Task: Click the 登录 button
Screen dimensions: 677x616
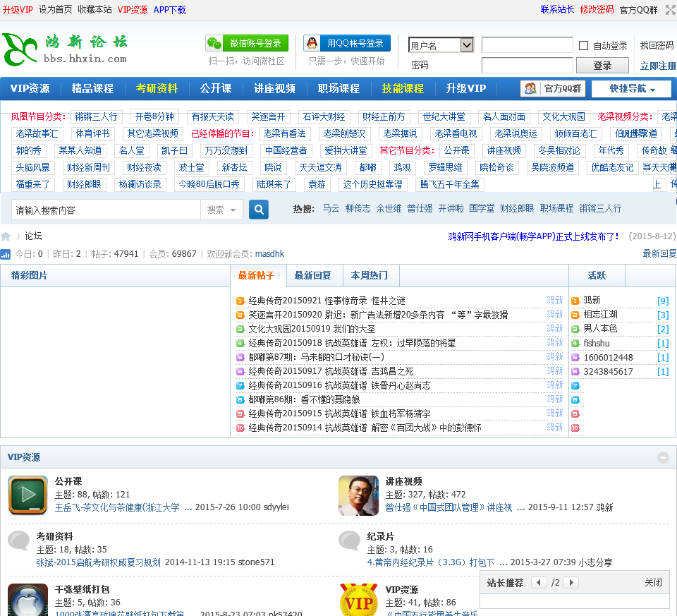Action: tap(602, 66)
